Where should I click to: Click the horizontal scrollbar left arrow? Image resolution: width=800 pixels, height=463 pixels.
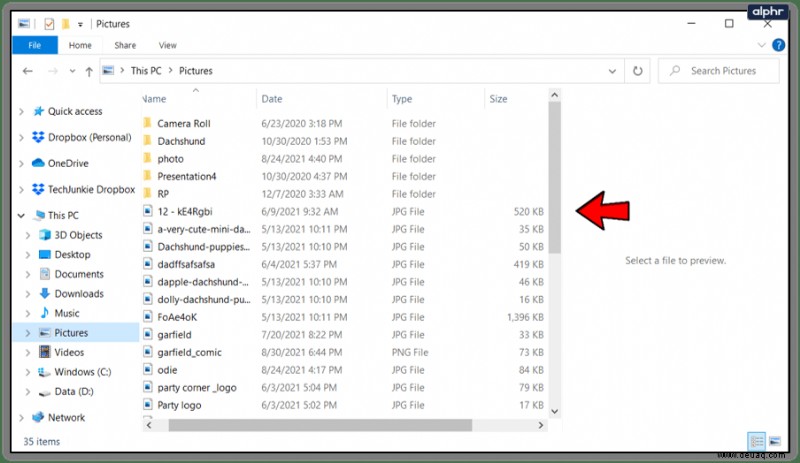pyautogui.click(x=149, y=425)
